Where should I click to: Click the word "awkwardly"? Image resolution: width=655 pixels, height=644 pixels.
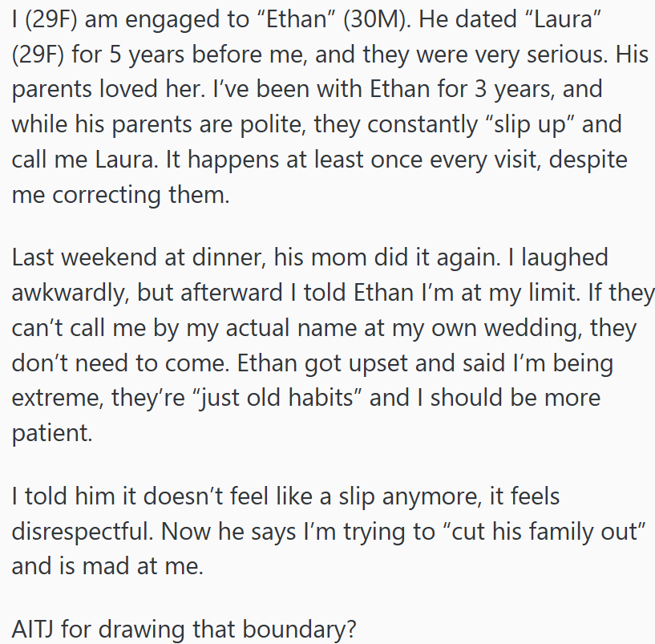pos(66,293)
